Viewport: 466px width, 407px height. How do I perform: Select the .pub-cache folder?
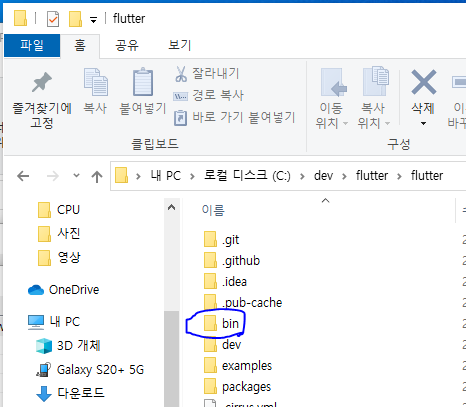pos(243,303)
